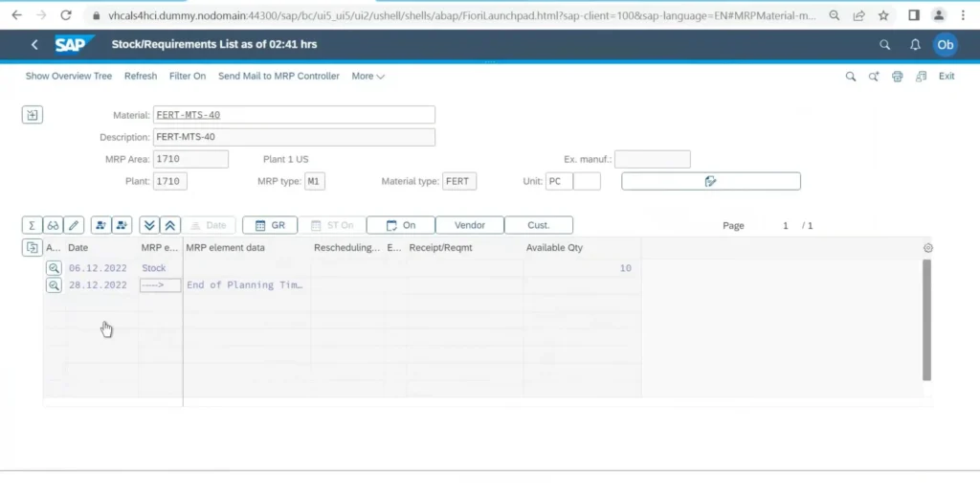Click the browser side panel icon
980x498 pixels.
click(914, 15)
